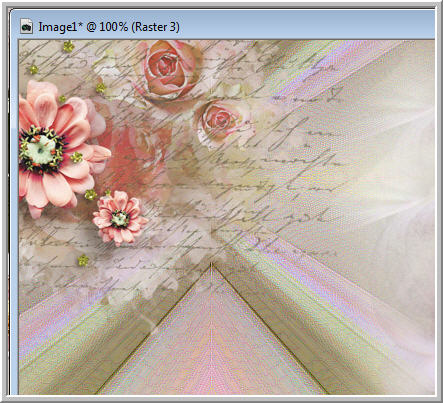
Task: Click the green gem beside the large daisy's right petal
Action: click(x=77, y=157)
